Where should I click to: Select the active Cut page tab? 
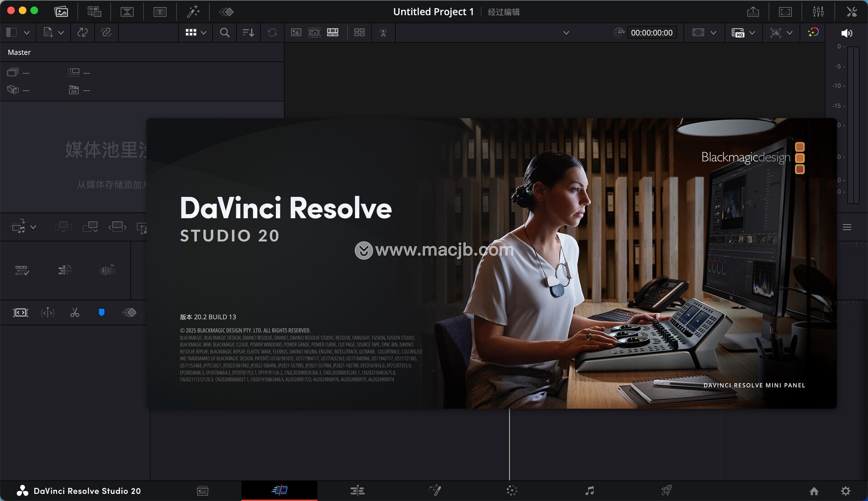point(279,491)
